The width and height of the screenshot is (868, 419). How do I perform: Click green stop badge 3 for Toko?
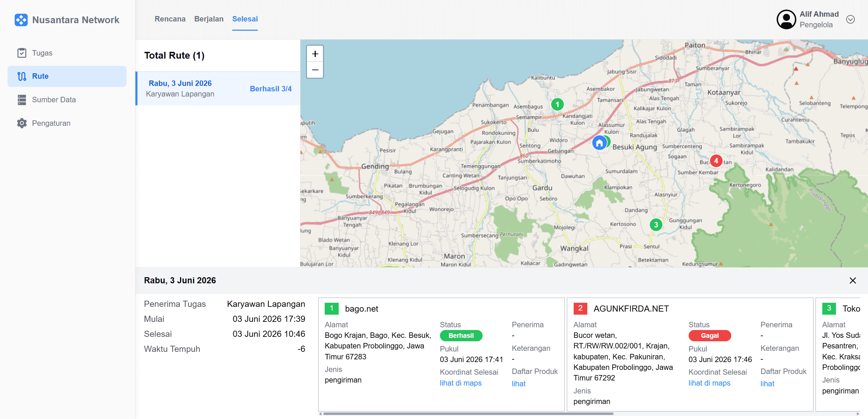(x=829, y=309)
